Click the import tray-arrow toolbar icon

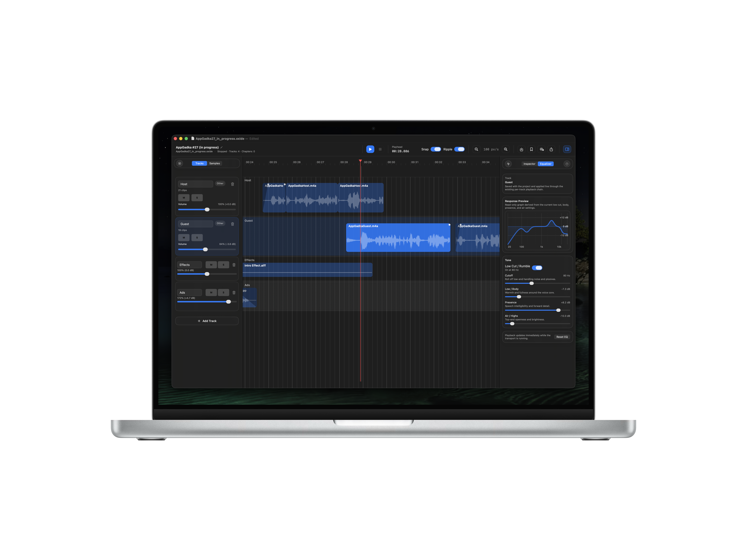pos(521,149)
